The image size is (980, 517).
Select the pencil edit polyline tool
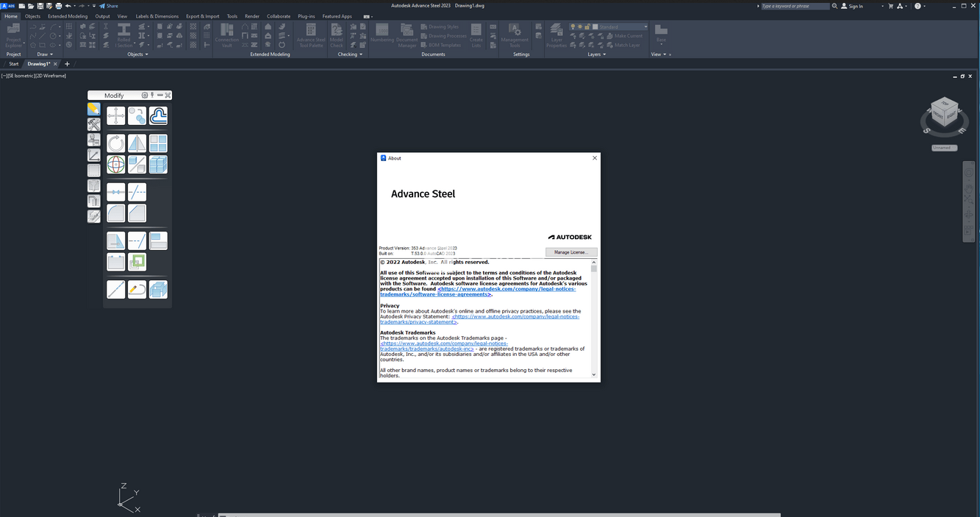tap(137, 289)
